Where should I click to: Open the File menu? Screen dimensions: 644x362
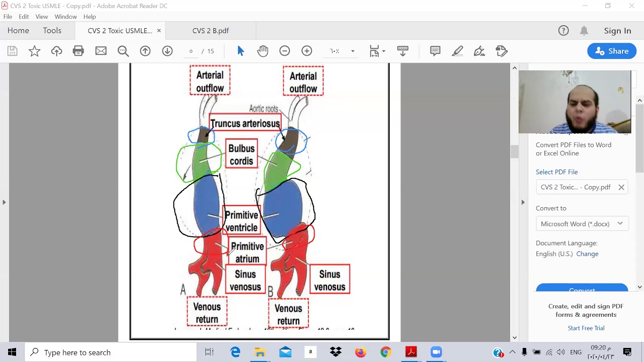[x=8, y=17]
